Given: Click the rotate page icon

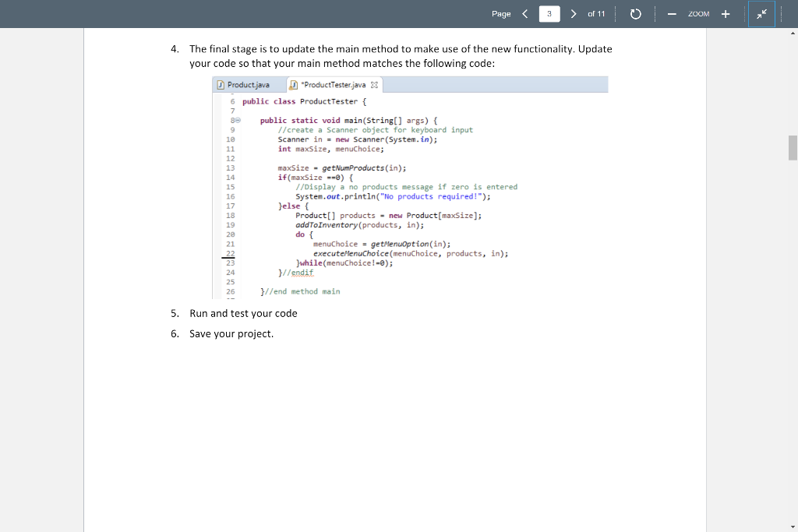Looking at the screenshot, I should [635, 13].
